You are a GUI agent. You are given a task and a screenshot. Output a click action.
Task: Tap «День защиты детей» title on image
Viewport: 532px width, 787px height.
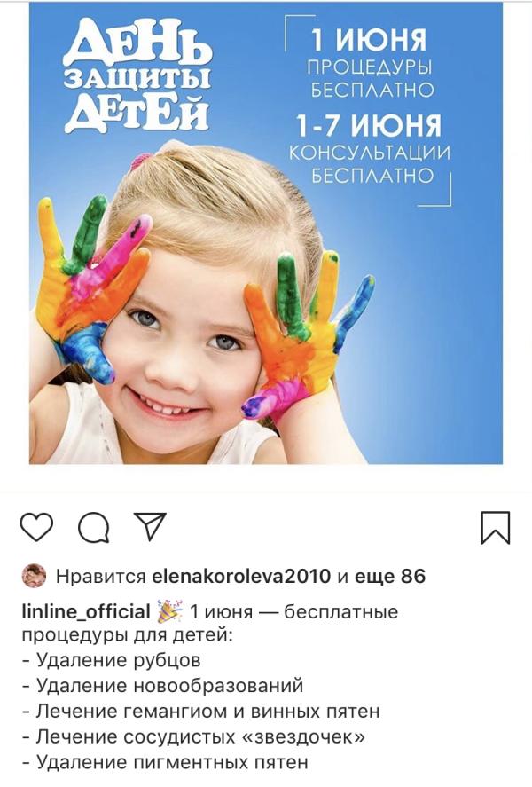pyautogui.click(x=138, y=75)
